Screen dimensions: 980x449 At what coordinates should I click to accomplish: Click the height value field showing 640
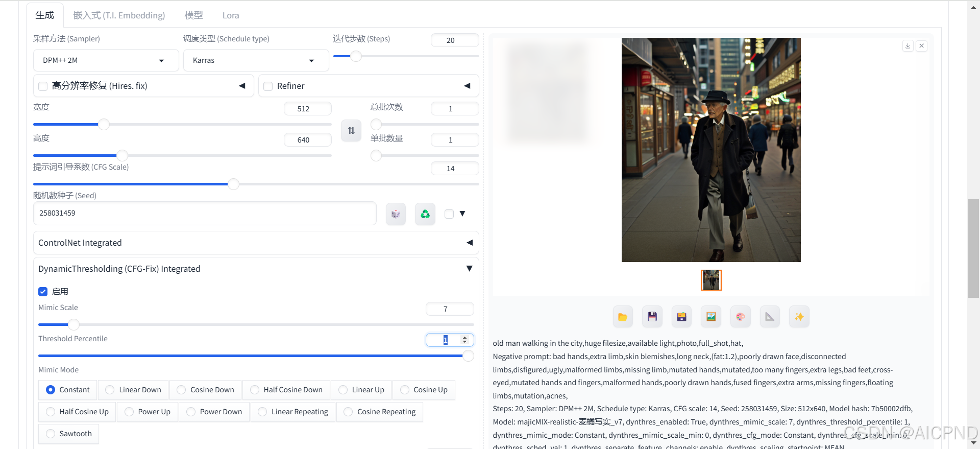click(308, 140)
